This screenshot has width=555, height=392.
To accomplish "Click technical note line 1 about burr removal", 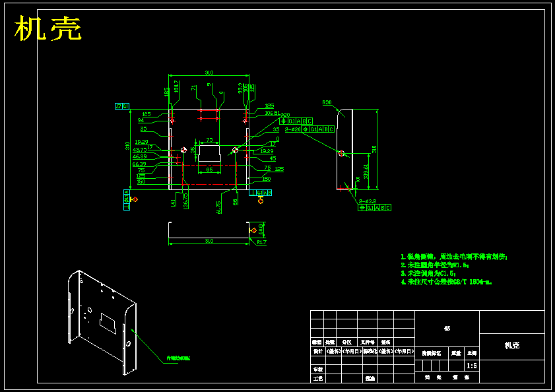I will (454, 257).
